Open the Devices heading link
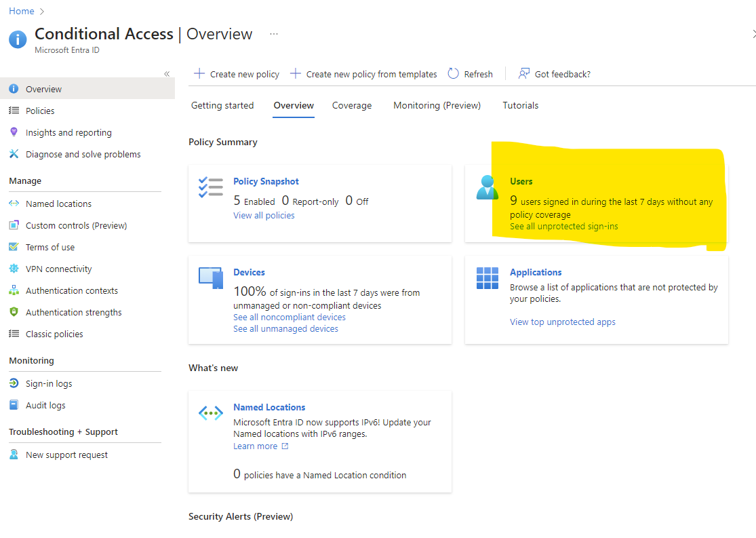 click(249, 272)
